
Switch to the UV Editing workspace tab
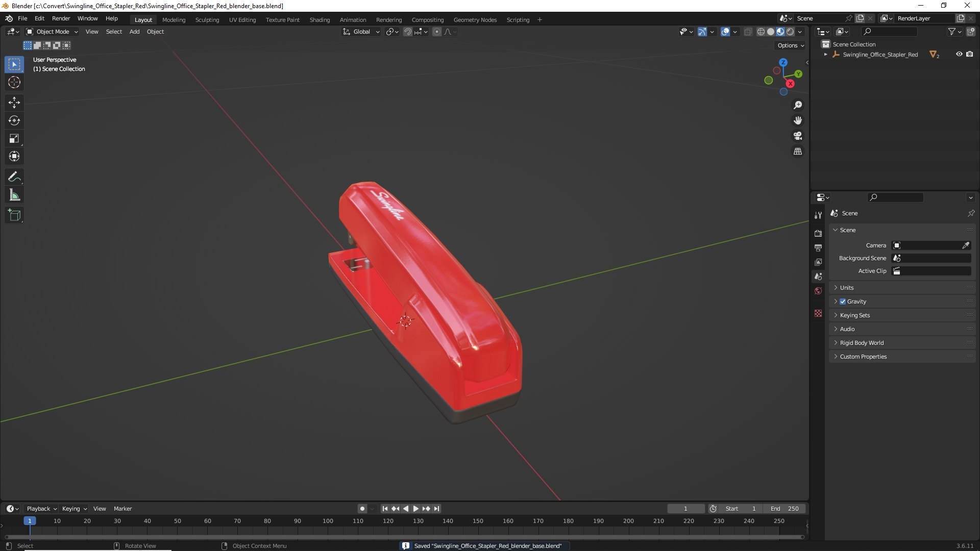point(242,20)
